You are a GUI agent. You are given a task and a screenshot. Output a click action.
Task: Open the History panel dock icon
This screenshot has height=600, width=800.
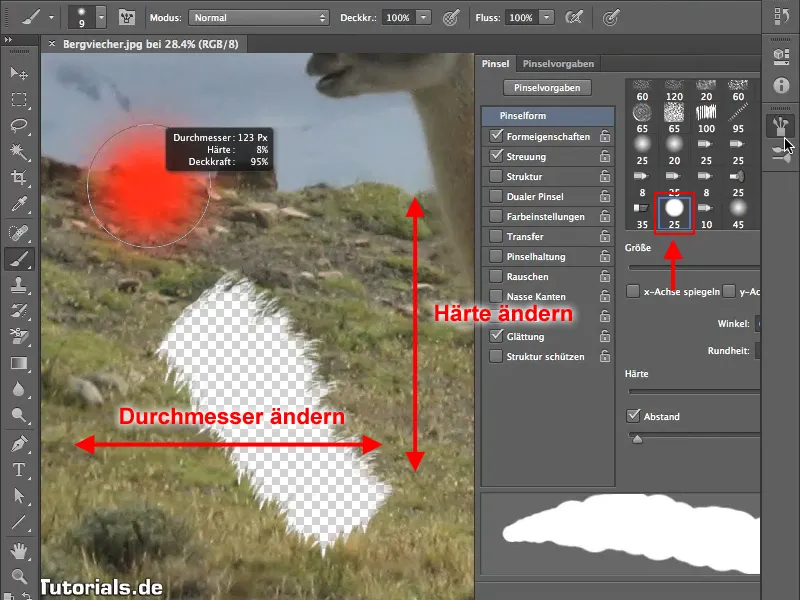point(781,16)
